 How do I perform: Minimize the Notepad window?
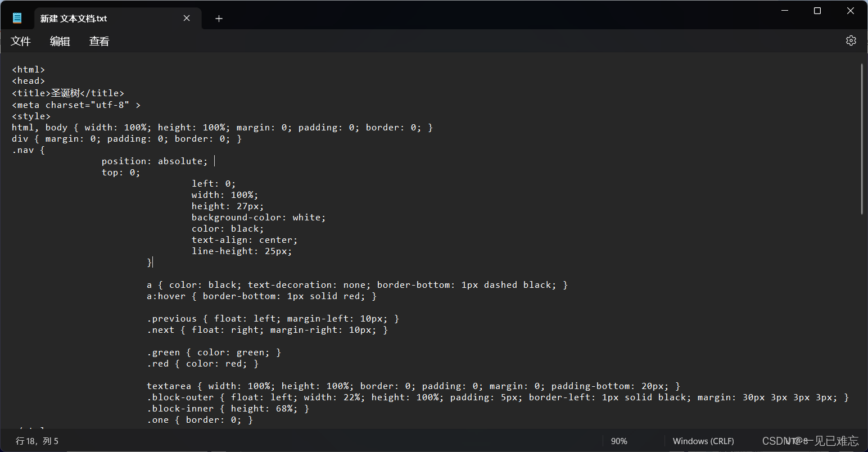point(785,11)
